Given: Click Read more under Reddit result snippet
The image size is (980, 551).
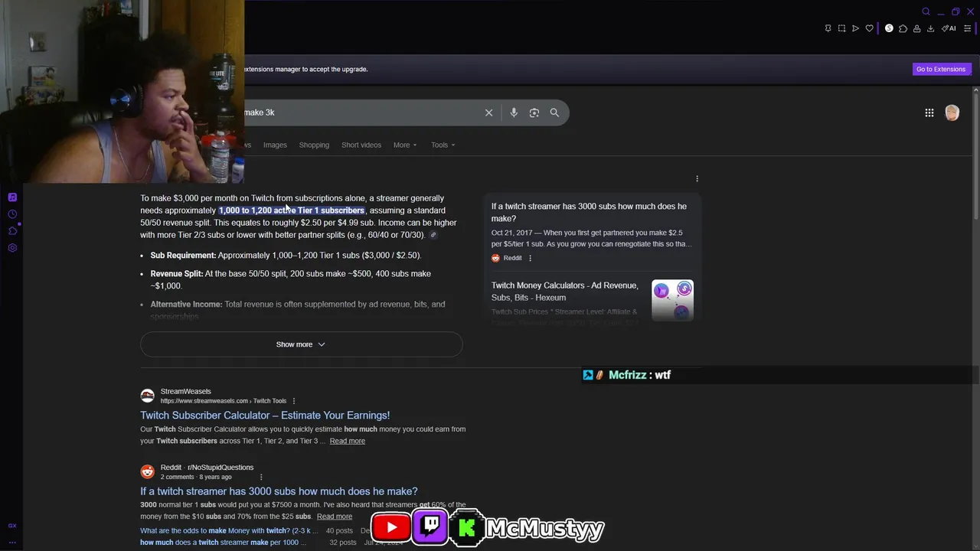Looking at the screenshot, I should point(335,517).
